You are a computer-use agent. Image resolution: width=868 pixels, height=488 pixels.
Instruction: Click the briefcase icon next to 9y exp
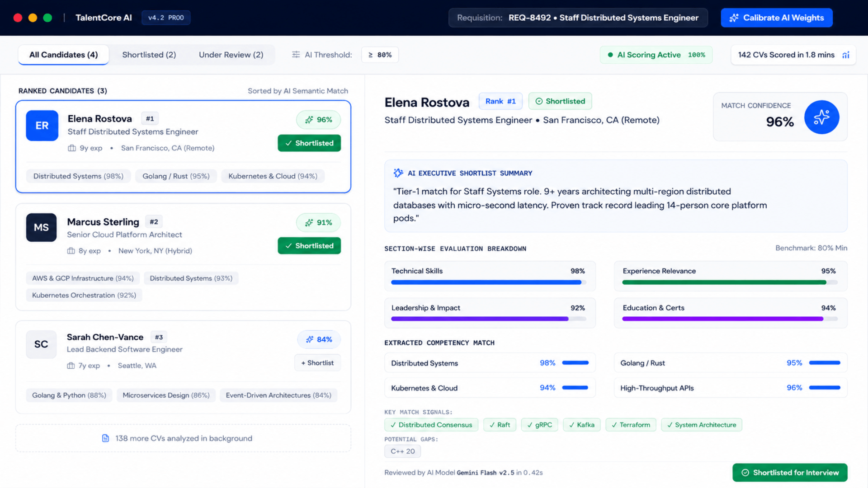71,148
